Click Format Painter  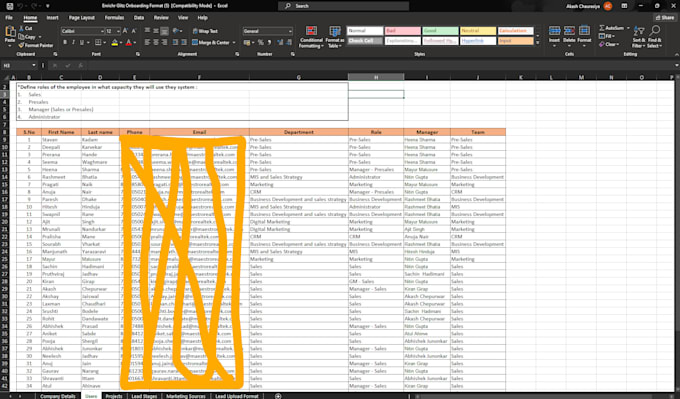coord(36,45)
